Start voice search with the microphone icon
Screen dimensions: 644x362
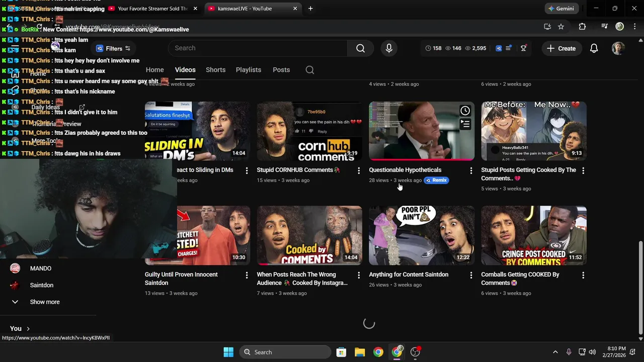[389, 48]
